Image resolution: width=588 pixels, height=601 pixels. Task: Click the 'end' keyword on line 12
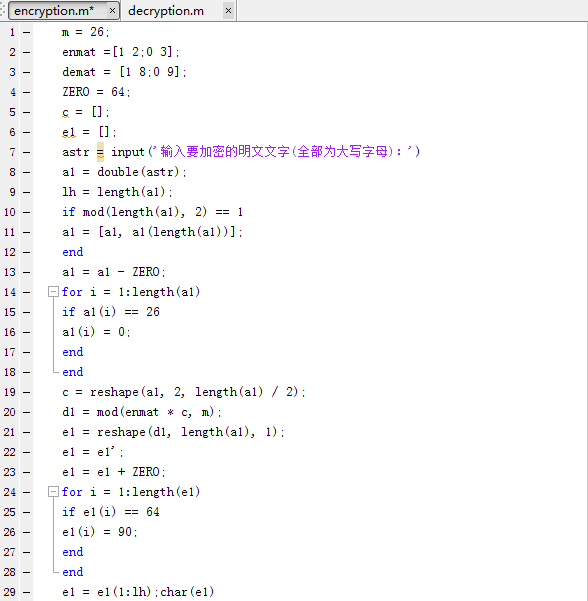pos(72,252)
